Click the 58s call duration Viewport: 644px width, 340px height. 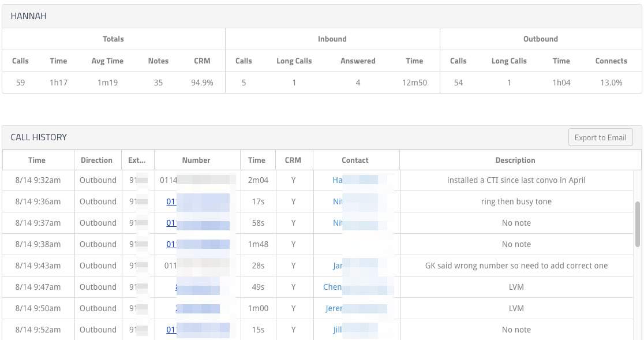(258, 223)
